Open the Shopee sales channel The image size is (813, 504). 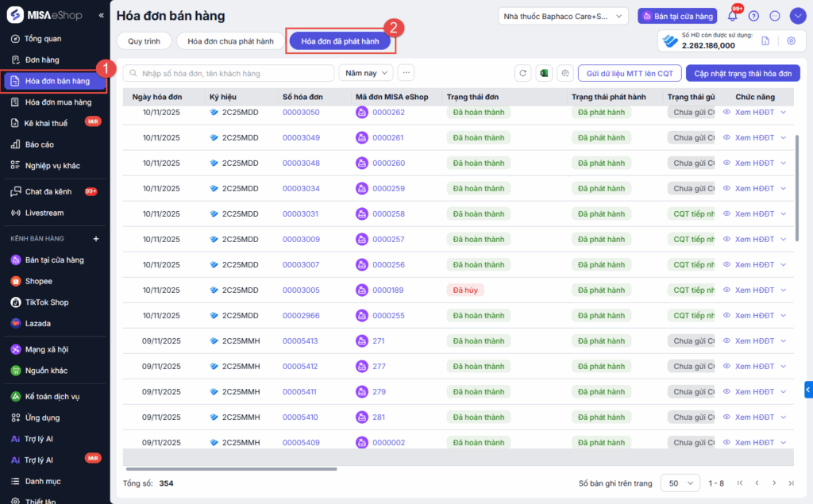click(x=38, y=281)
